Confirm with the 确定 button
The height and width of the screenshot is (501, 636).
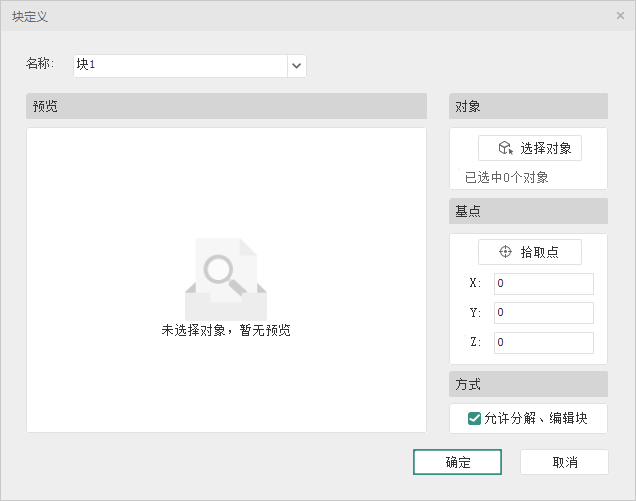point(458,462)
